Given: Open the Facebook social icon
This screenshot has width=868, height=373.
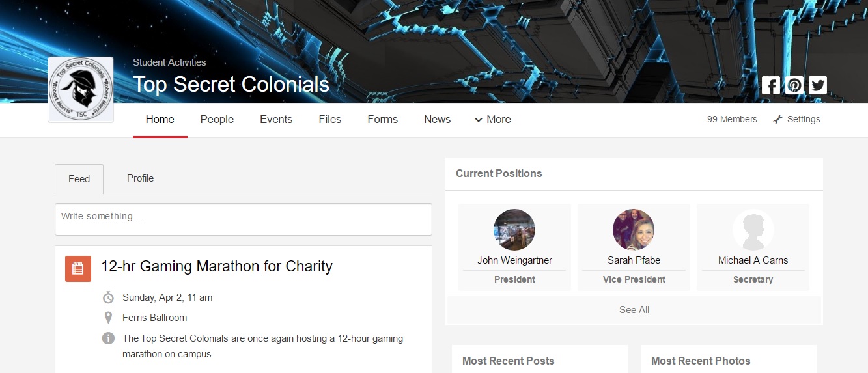Looking at the screenshot, I should 770,85.
